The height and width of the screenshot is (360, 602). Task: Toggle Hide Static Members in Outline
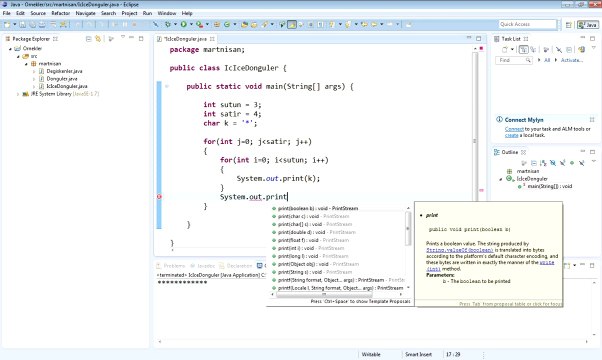point(562,163)
